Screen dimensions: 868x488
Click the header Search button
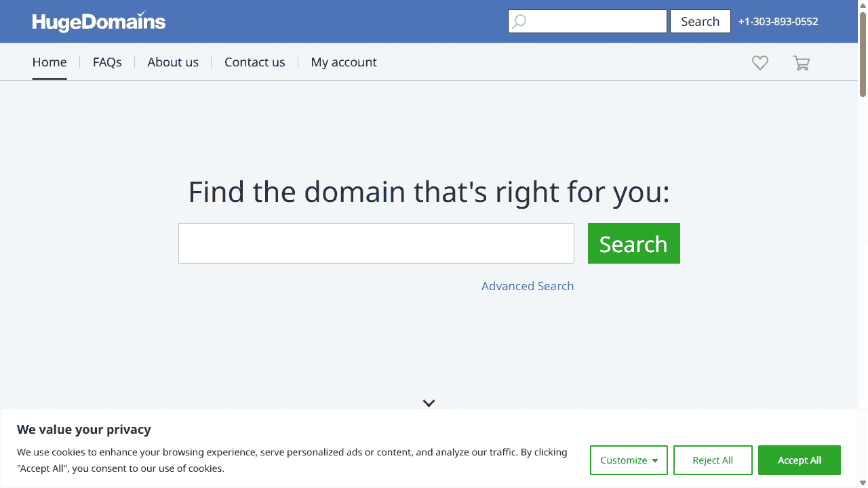pos(700,22)
